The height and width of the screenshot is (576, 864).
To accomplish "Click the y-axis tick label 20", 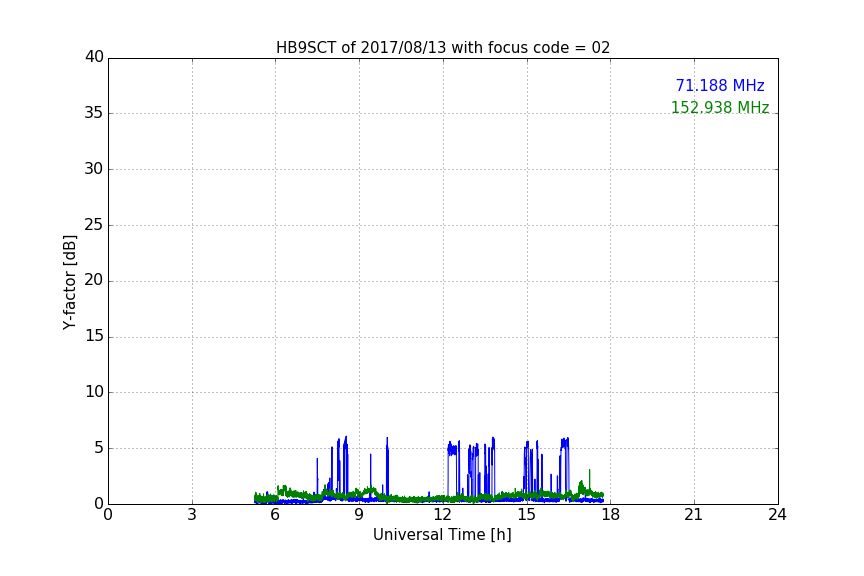I will (x=94, y=281).
